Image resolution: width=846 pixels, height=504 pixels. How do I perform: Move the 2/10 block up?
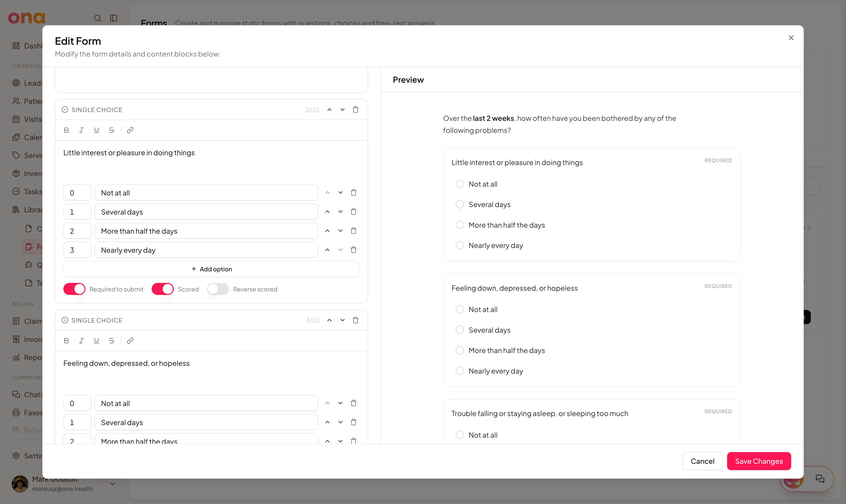click(x=329, y=110)
